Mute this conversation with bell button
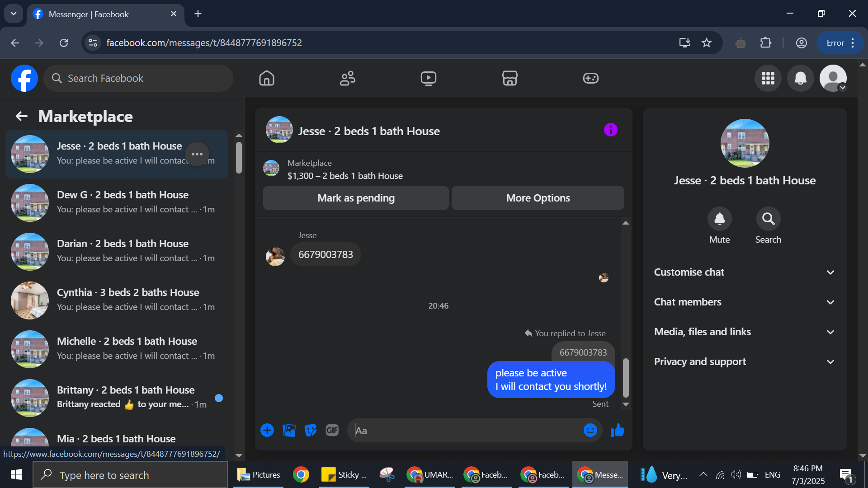The height and width of the screenshot is (488, 868). [719, 219]
